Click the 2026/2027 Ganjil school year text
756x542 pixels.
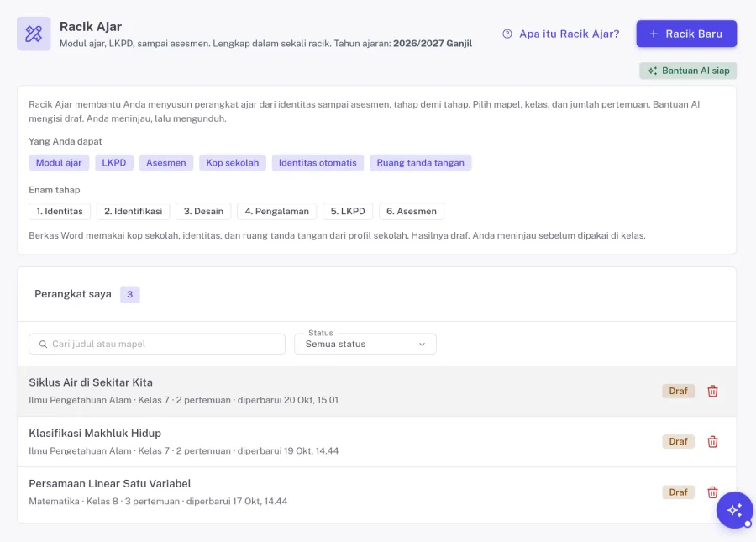[x=433, y=44]
